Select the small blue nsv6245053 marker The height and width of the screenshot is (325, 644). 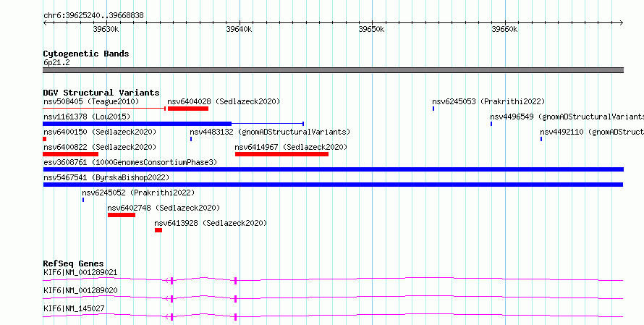(x=433, y=109)
